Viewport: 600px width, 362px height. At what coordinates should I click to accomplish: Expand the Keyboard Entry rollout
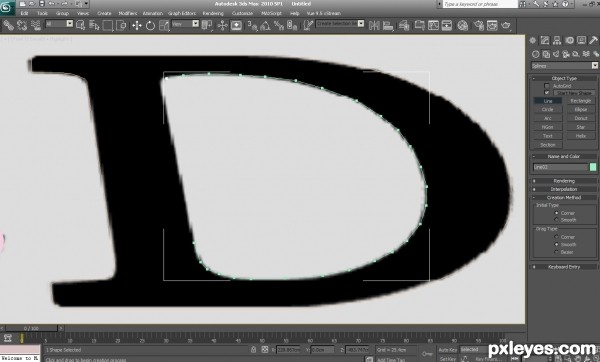coord(564,267)
